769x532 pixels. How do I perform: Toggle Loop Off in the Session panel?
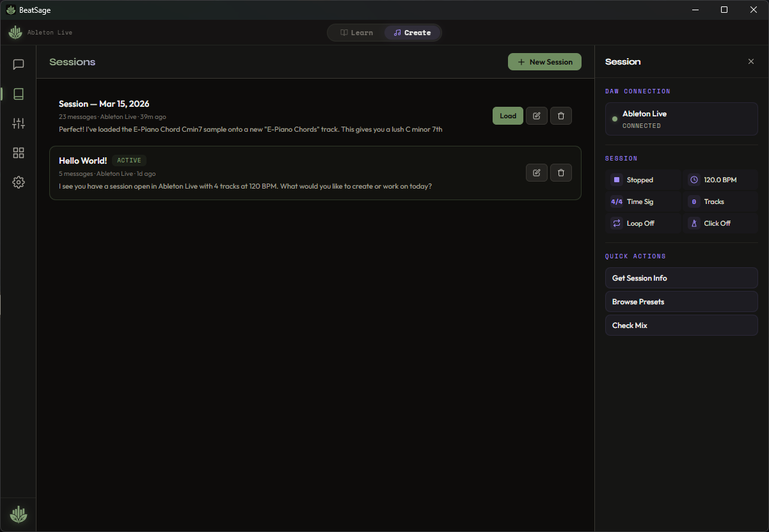642,223
